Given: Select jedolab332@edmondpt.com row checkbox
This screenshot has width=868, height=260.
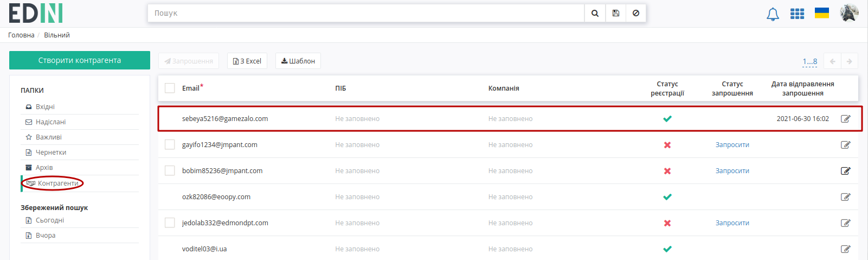Looking at the screenshot, I should (170, 223).
